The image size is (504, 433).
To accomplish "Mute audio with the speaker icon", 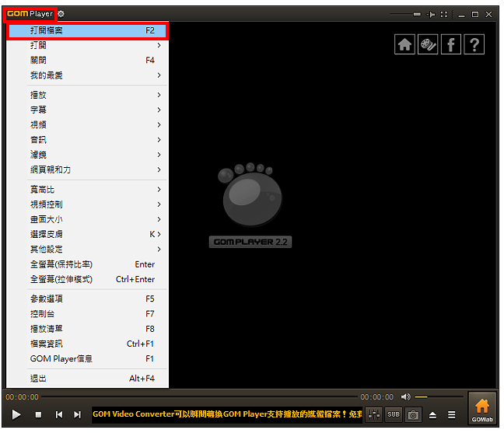I will point(406,397).
